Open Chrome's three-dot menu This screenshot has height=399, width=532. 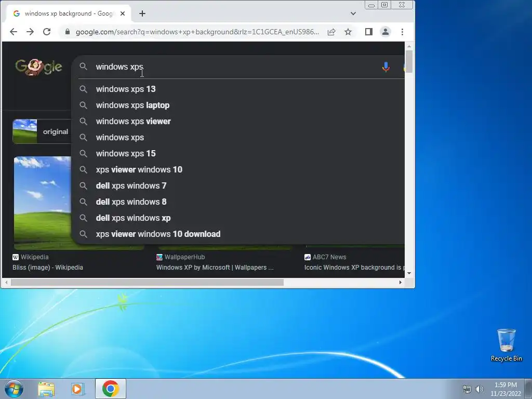(403, 32)
